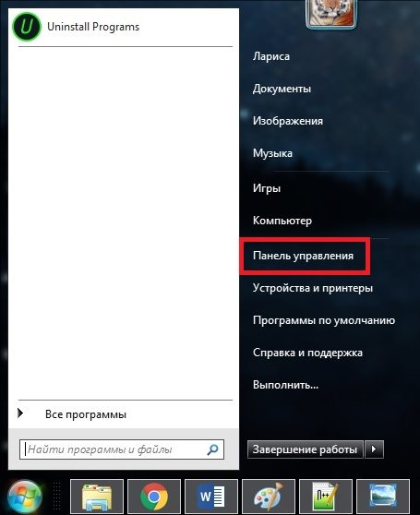Viewport: 420px width, 515px height.
Task: Open Программы по умолчанию
Action: pyautogui.click(x=324, y=320)
